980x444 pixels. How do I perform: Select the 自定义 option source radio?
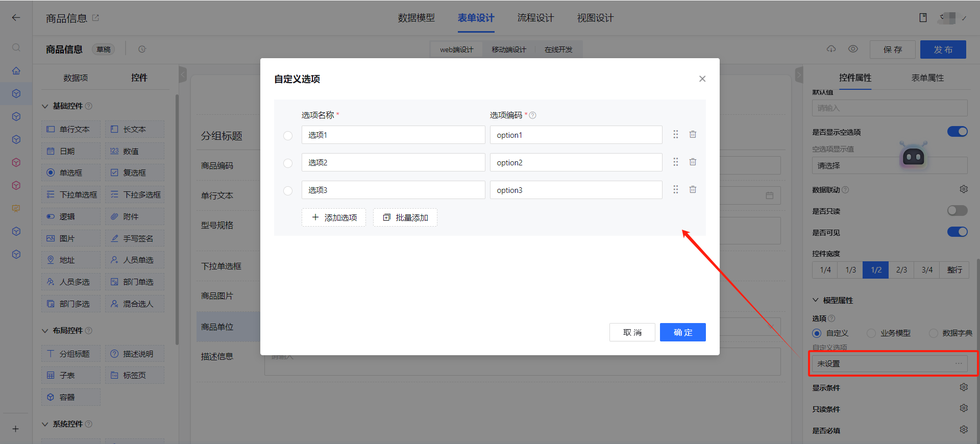[817, 333]
